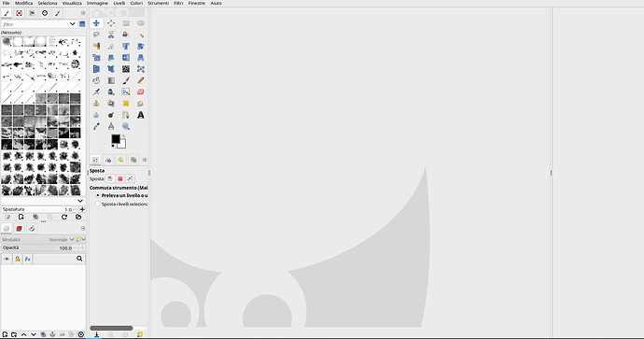This screenshot has height=339, width=644.
Task: Reset tool options to defaults
Action: [140, 334]
